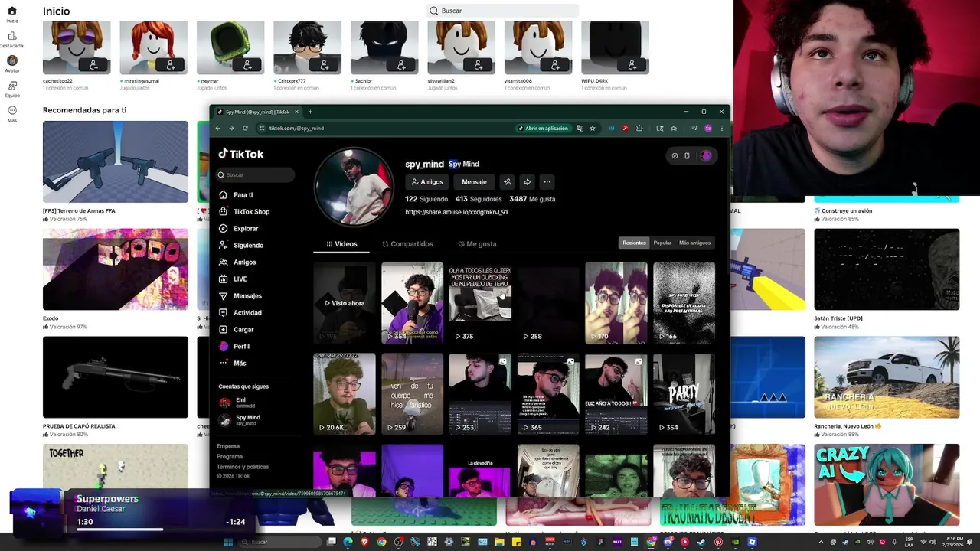Image resolution: width=980 pixels, height=551 pixels.
Task: Click Inicio icon in Roblox sidebar
Action: pos(11,11)
